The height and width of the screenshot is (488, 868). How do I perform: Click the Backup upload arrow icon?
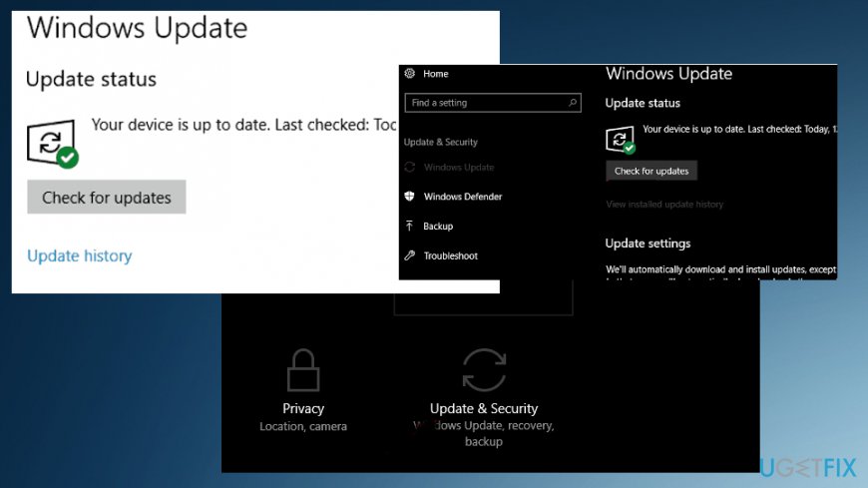pos(410,226)
